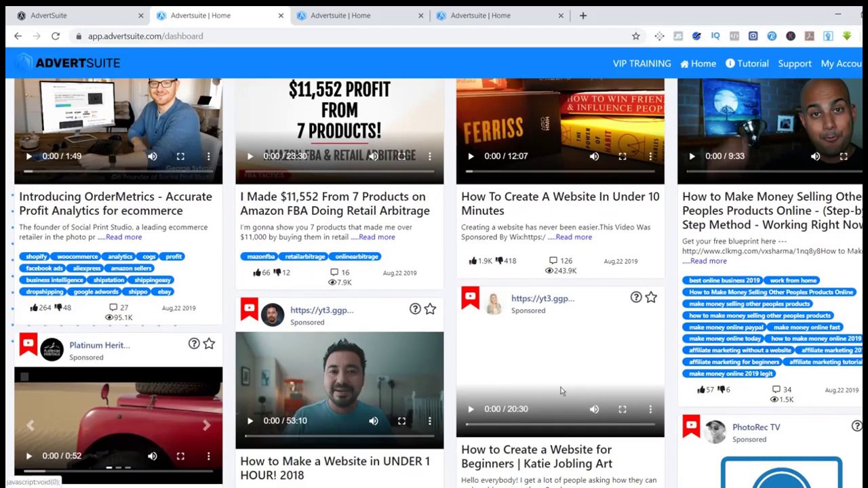Screen dimensions: 868x488
Task: Open the Tutorial page
Action: pos(747,64)
